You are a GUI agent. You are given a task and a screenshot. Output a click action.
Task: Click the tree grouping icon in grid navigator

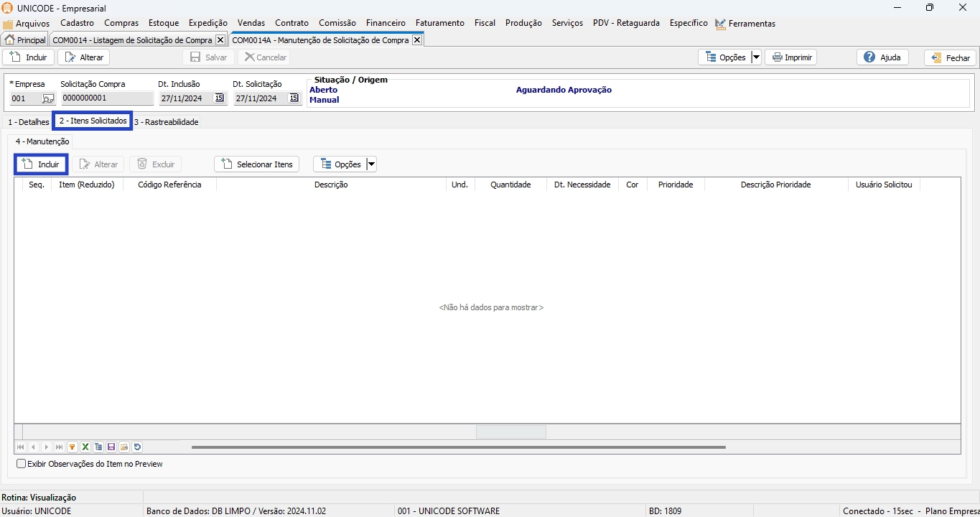click(98, 447)
